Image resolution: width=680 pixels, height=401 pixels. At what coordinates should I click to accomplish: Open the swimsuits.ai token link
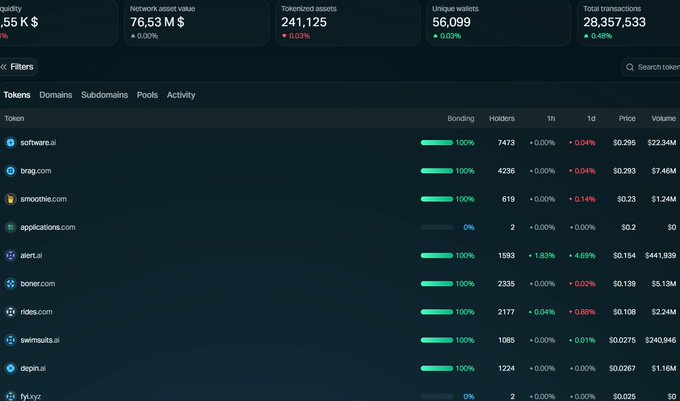click(40, 340)
